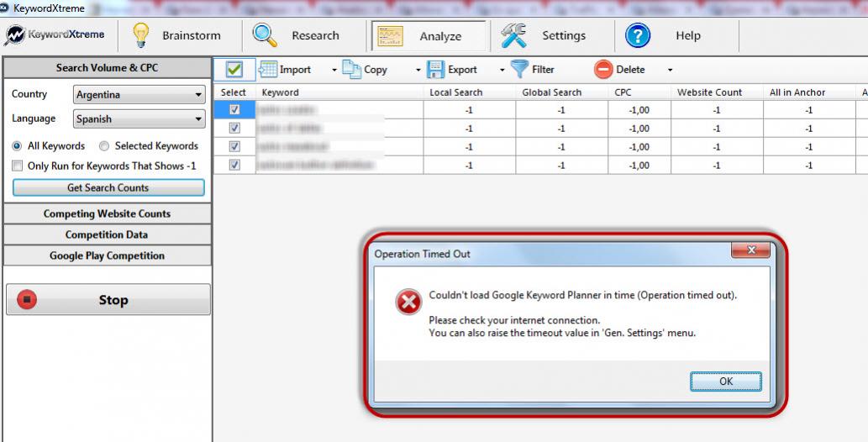This screenshot has height=442, width=868.
Task: Click the blue Help question mark icon
Action: click(x=639, y=36)
